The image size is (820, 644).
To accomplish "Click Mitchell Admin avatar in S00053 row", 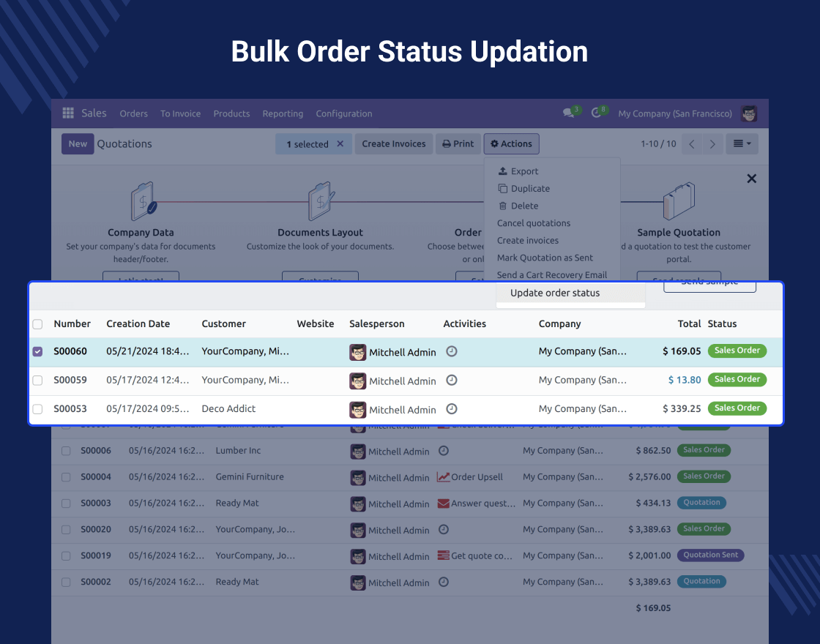I will tap(358, 410).
